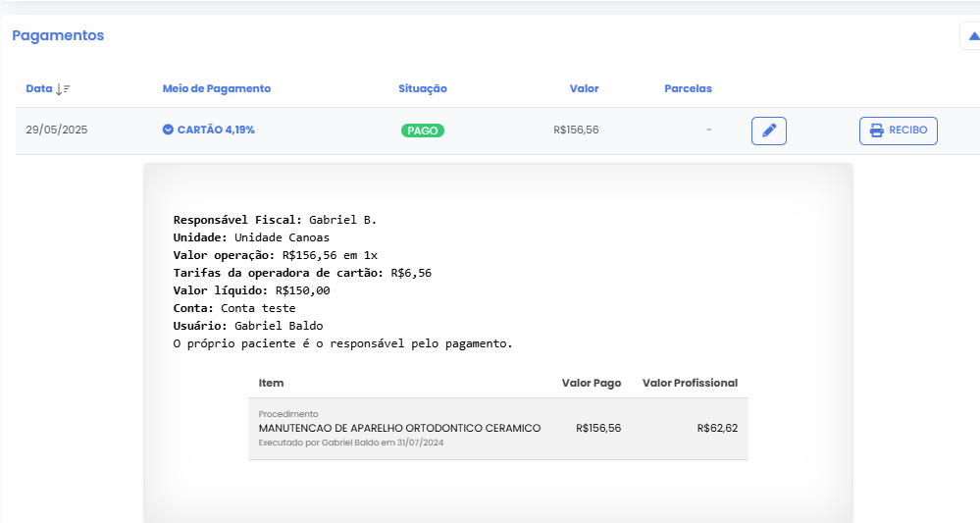Click 'Executado por Gabriel Baldo em 31/07/2024' text
This screenshot has width=980, height=523.
[351, 443]
